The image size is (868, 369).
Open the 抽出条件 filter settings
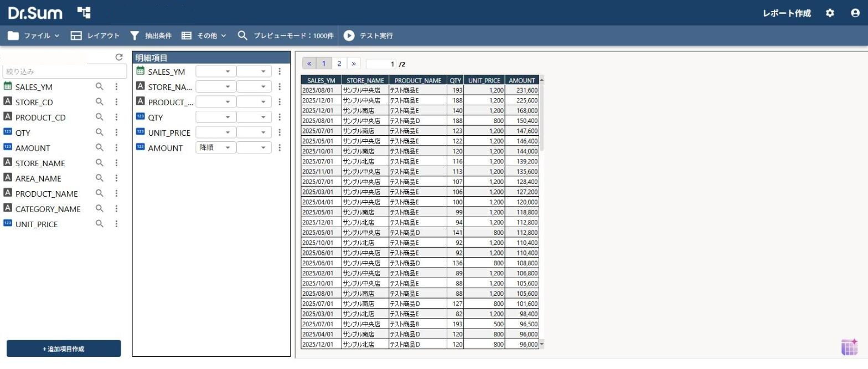(151, 35)
